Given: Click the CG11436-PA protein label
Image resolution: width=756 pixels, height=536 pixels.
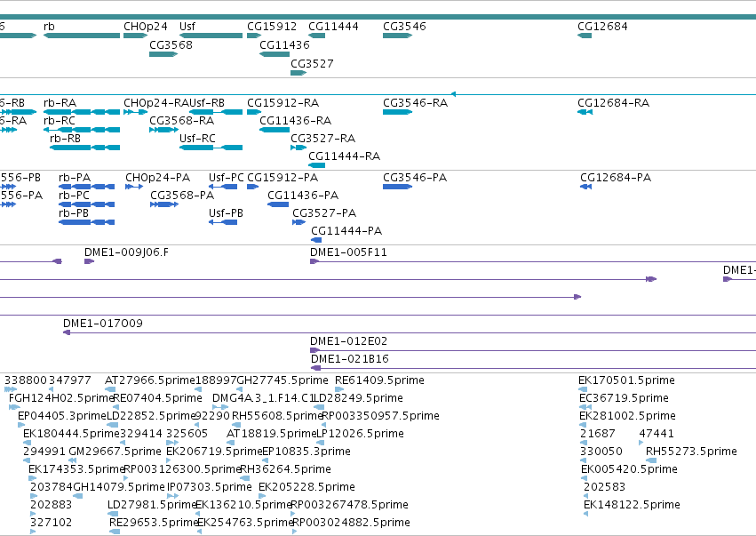Looking at the screenshot, I should pyautogui.click(x=303, y=196).
